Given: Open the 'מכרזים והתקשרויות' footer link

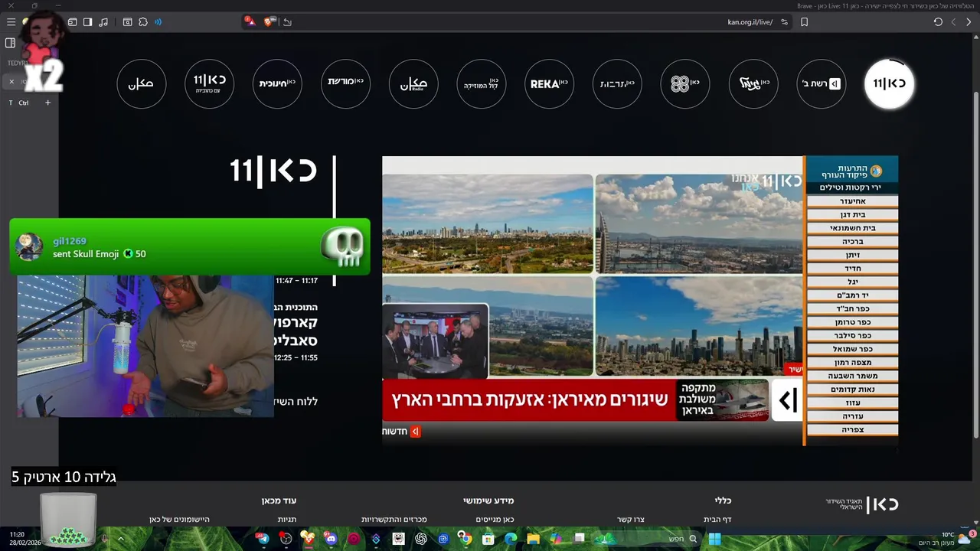Looking at the screenshot, I should coord(394,520).
